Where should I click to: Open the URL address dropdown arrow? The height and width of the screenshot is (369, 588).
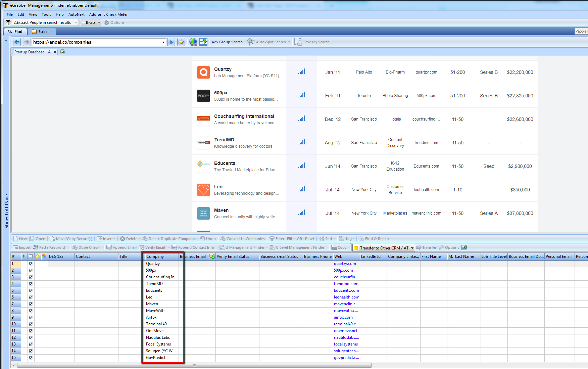tap(163, 42)
